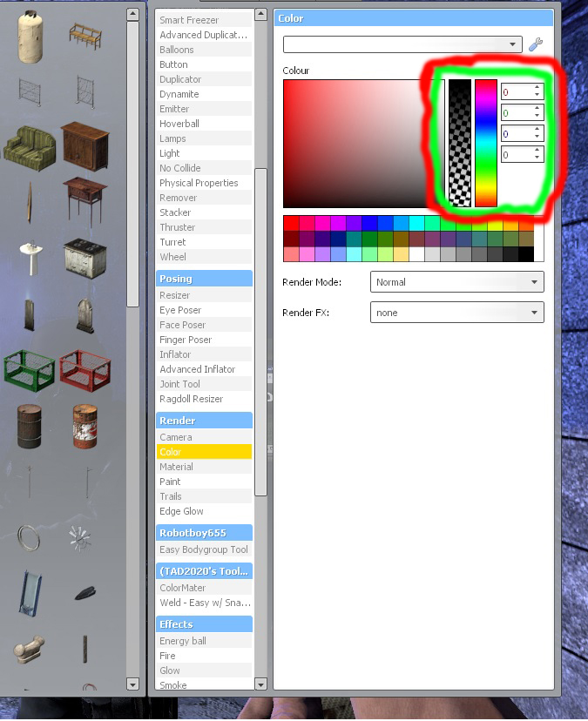Spawn the wooden side table prop
The width and height of the screenshot is (588, 721).
pos(85,201)
